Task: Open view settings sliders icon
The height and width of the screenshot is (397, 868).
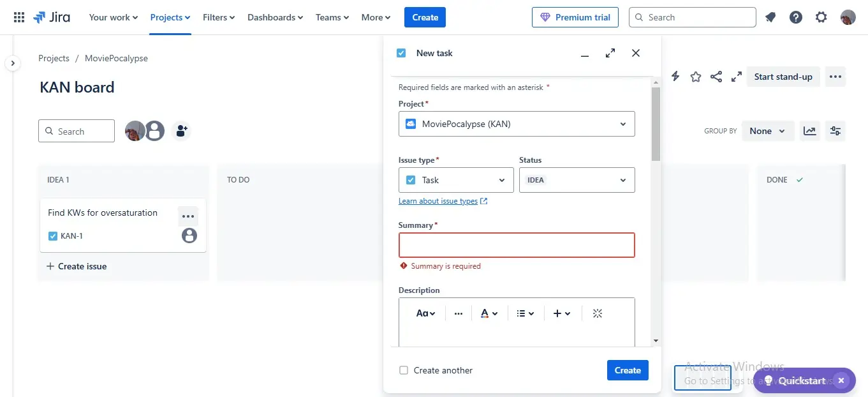Action: coord(835,131)
